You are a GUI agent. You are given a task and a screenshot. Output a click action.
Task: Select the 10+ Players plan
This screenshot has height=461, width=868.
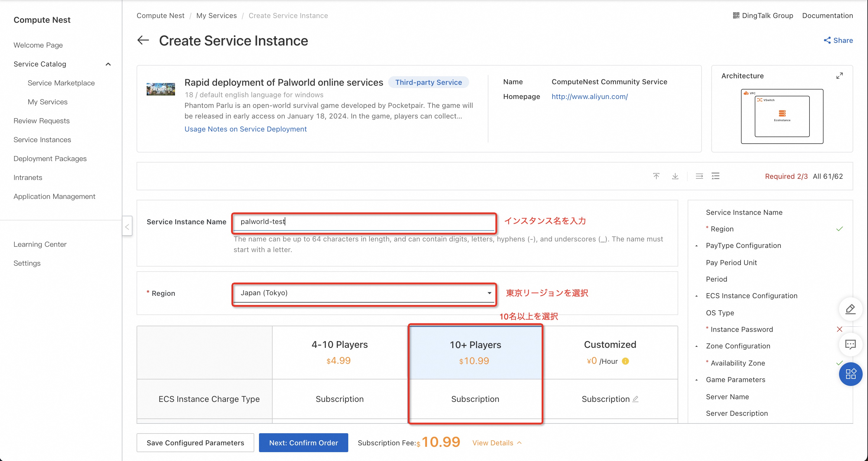click(475, 352)
